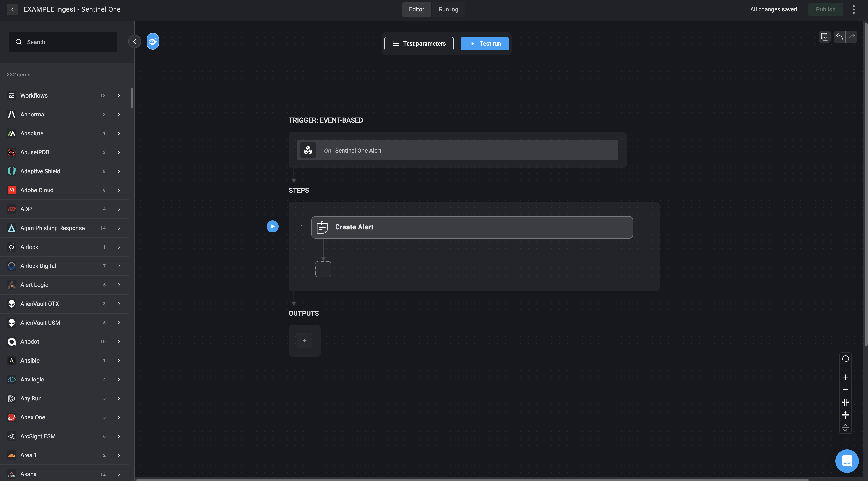
Task: Click the Abnormal integration logo
Action: 11,115
